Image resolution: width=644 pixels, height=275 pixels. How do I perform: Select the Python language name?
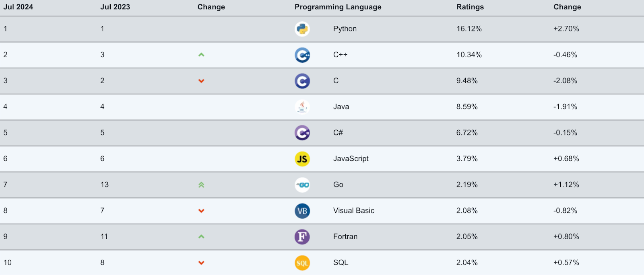[x=345, y=29]
